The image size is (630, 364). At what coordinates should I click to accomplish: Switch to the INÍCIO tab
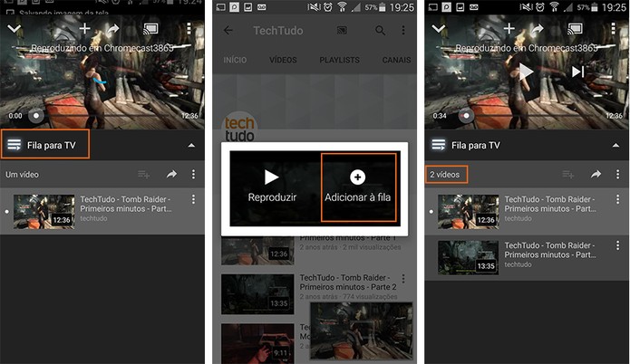235,60
